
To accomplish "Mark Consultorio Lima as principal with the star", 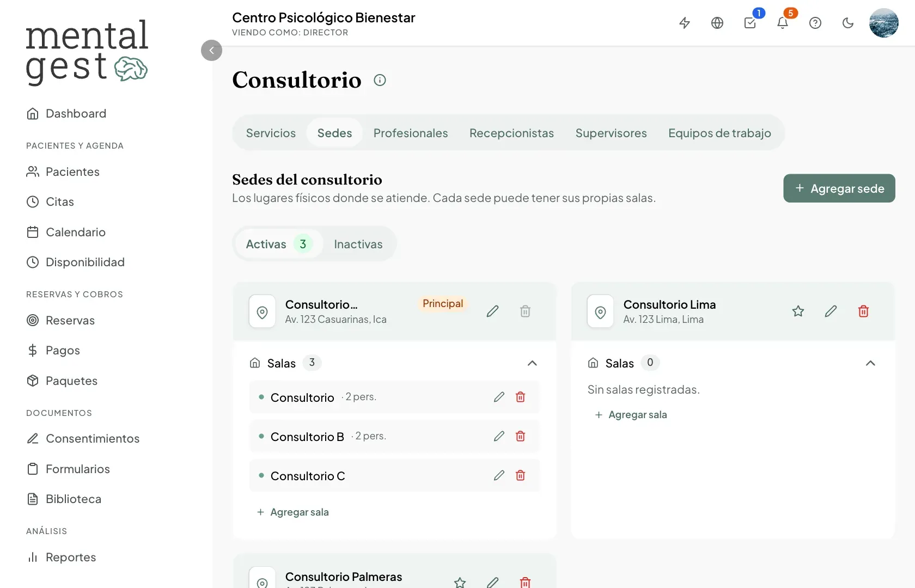I will (798, 311).
